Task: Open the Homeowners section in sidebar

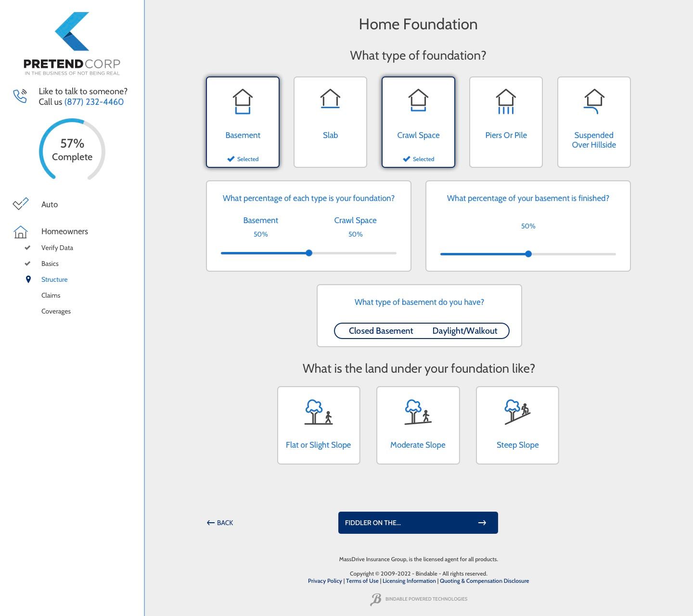Action: [x=64, y=231]
